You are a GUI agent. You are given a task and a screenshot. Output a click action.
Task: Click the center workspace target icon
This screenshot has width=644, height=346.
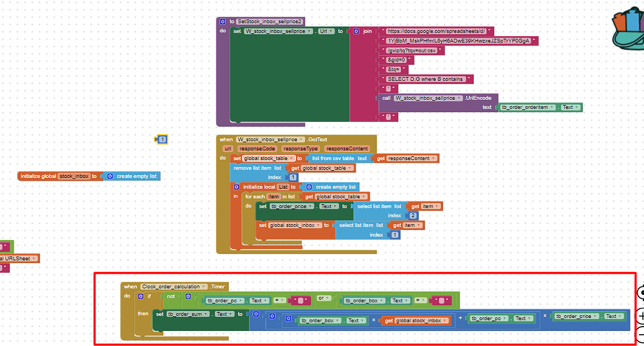pyautogui.click(x=642, y=292)
